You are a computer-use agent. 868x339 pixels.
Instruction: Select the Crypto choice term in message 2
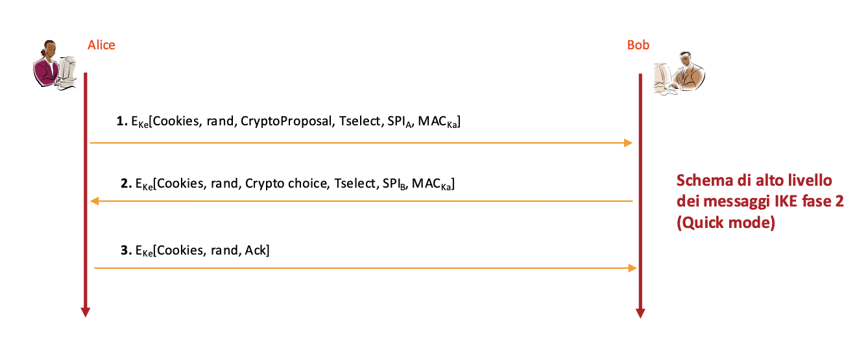(286, 184)
